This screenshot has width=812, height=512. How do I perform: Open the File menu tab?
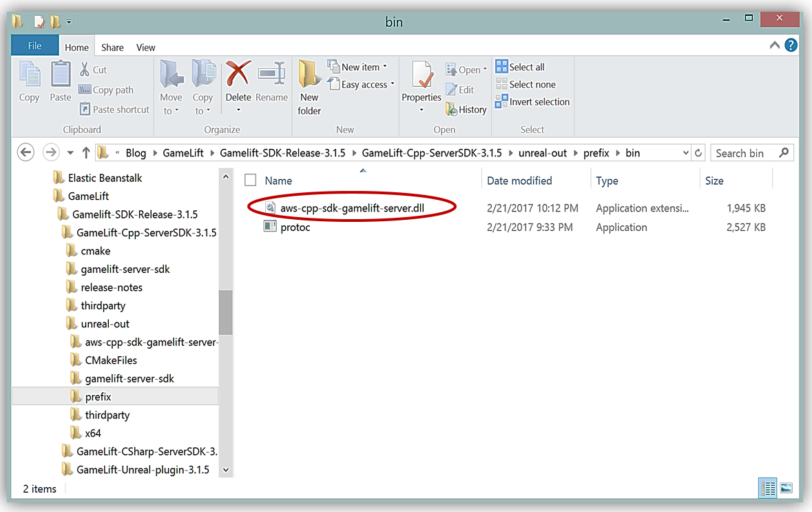click(34, 46)
